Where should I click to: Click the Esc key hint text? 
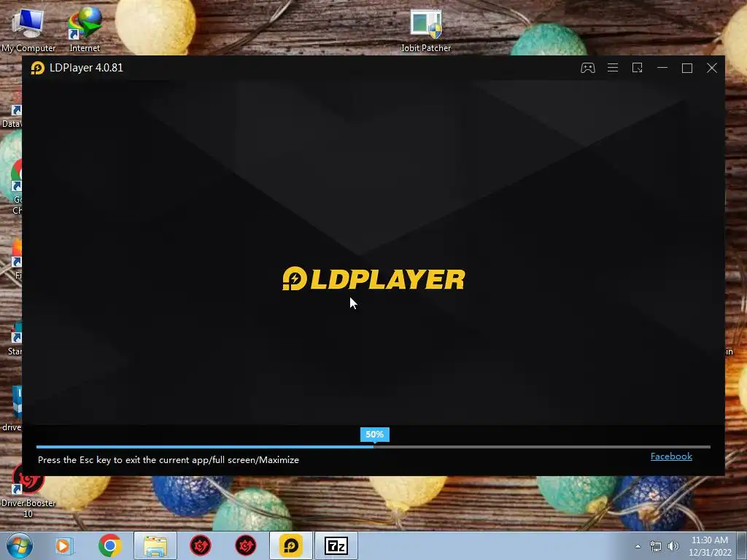click(x=169, y=460)
